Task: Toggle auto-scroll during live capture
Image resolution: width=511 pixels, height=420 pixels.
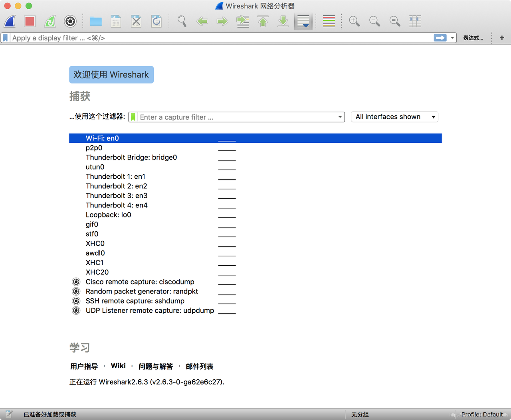Action: [303, 21]
